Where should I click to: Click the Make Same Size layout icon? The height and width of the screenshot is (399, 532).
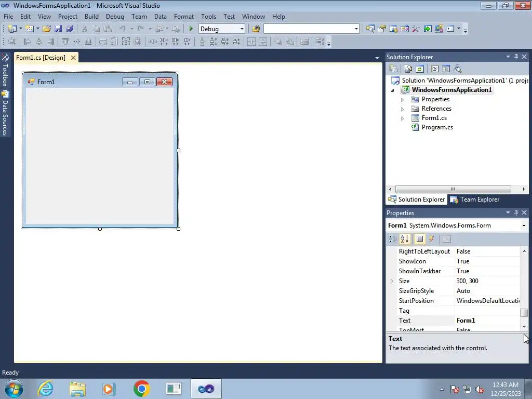(126, 42)
